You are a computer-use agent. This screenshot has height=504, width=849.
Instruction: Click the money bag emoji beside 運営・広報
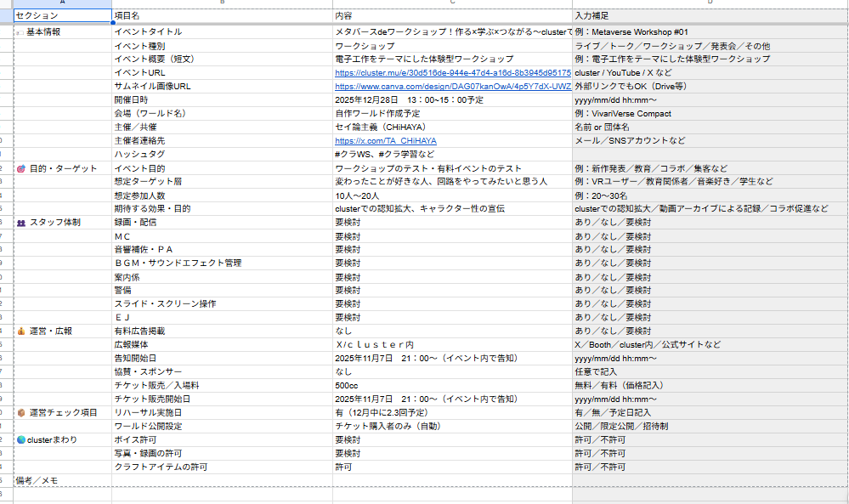tap(21, 331)
